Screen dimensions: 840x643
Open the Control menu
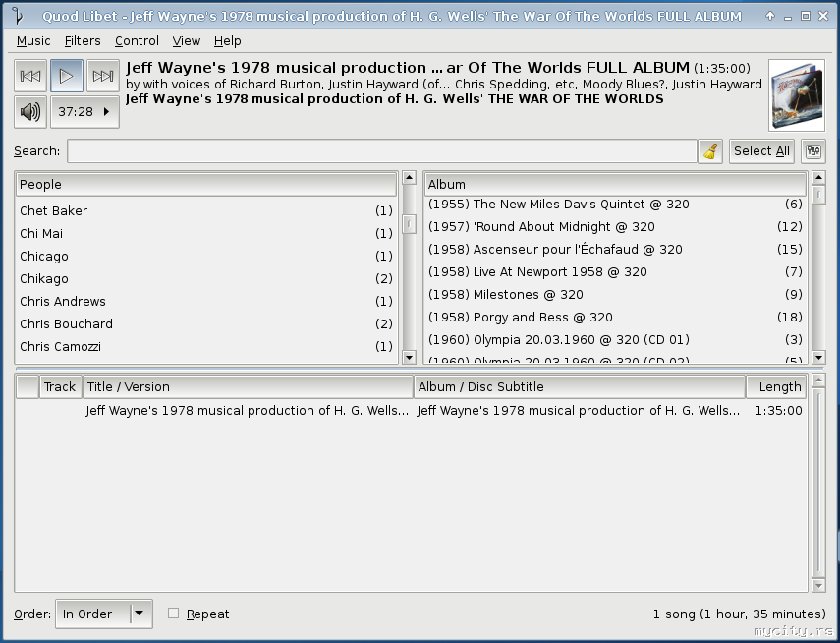137,40
